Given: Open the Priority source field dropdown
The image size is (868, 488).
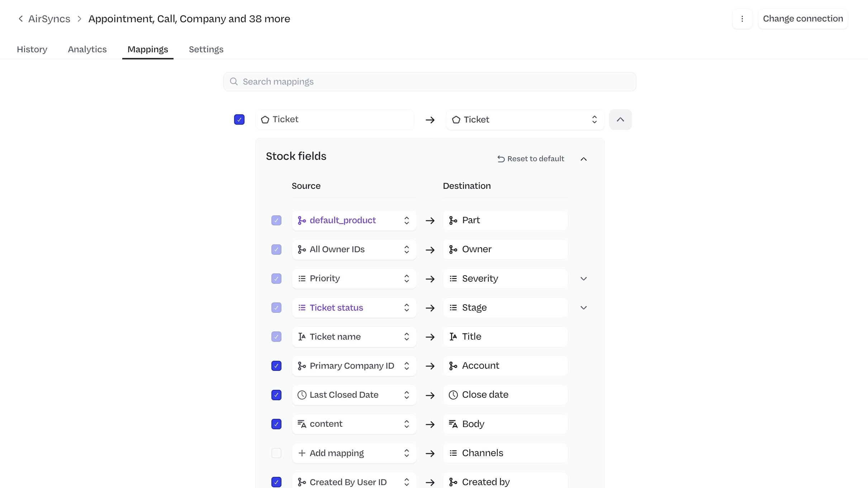Looking at the screenshot, I should (x=354, y=278).
